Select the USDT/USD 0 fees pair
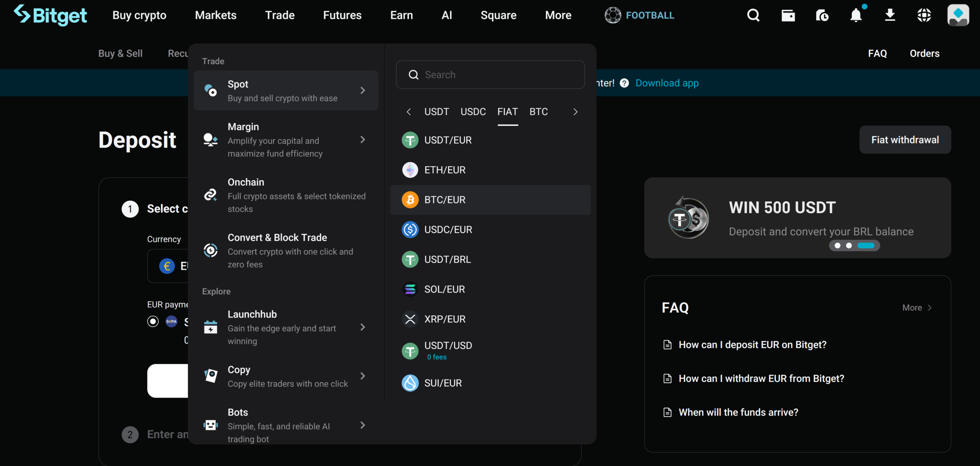 490,350
